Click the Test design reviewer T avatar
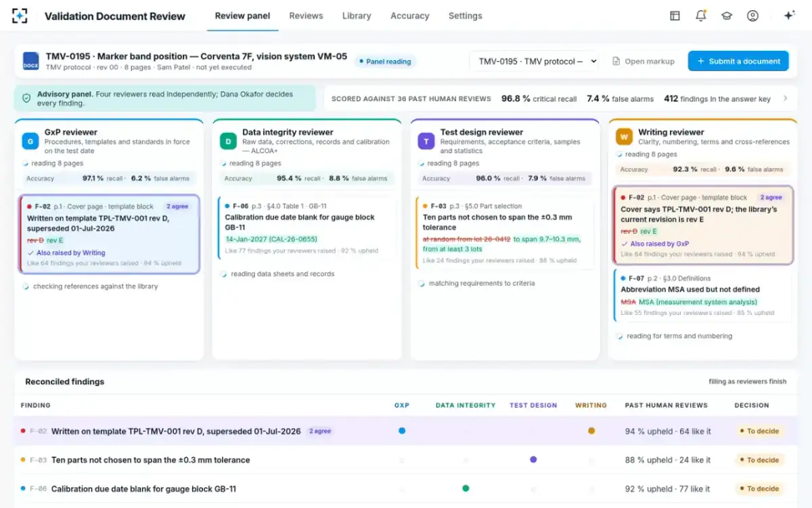 pyautogui.click(x=426, y=141)
